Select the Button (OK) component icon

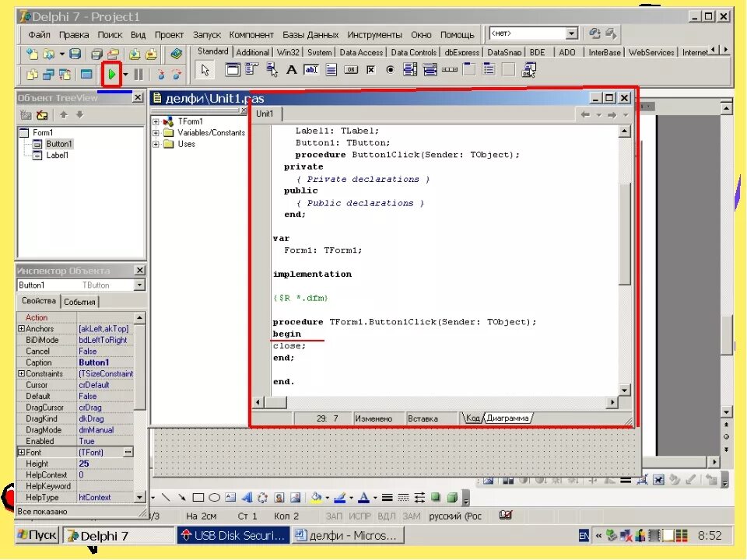click(x=351, y=70)
